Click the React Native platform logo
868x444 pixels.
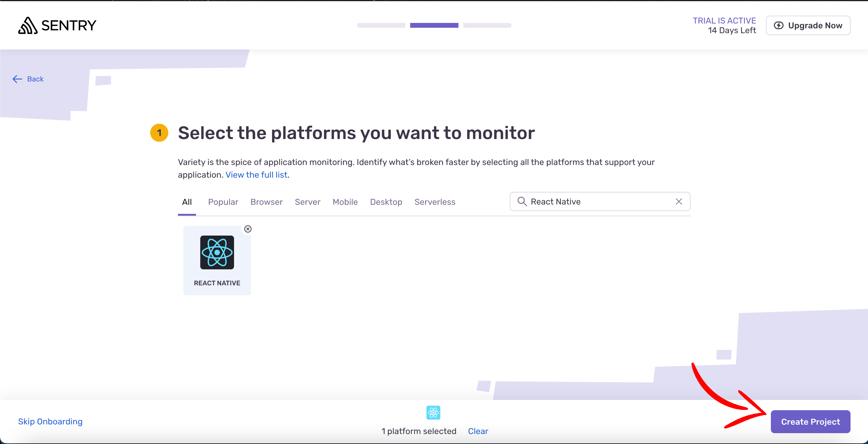coord(217,252)
